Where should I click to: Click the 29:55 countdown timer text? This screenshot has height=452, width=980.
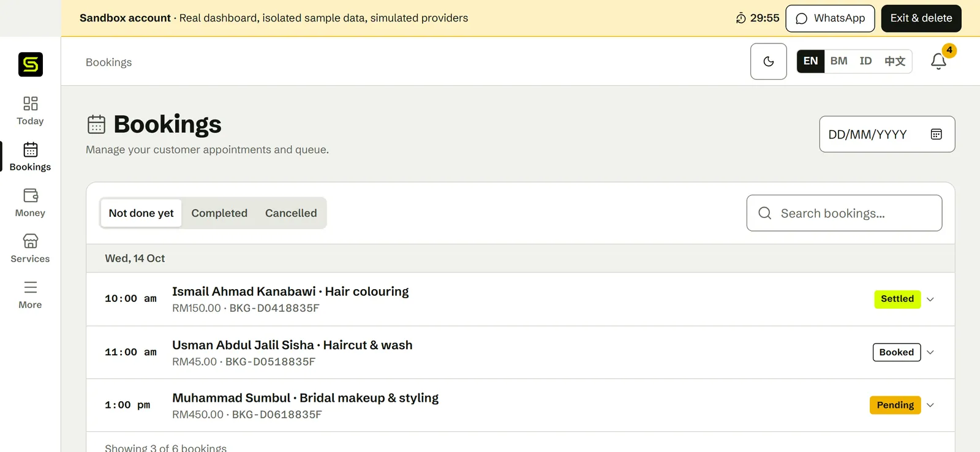coord(765,18)
